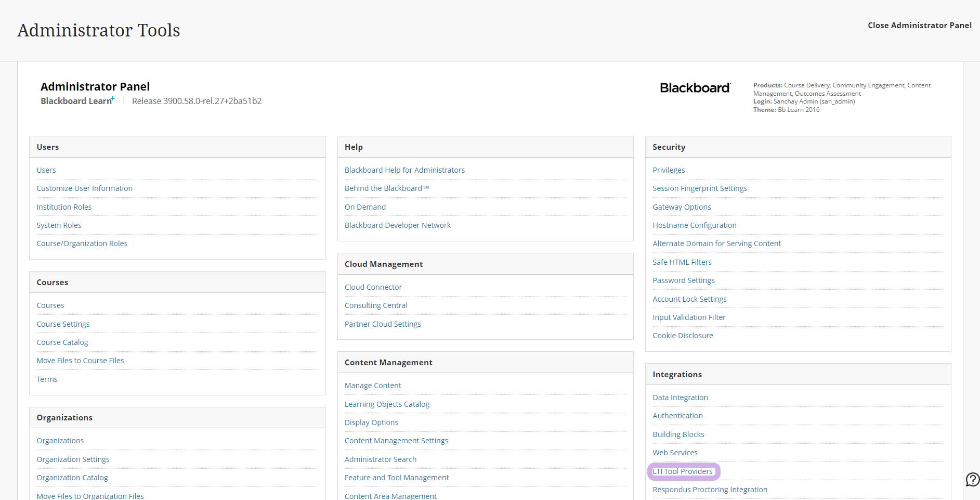Launch Administrator Search
The width and height of the screenshot is (980, 500).
coord(381,459)
